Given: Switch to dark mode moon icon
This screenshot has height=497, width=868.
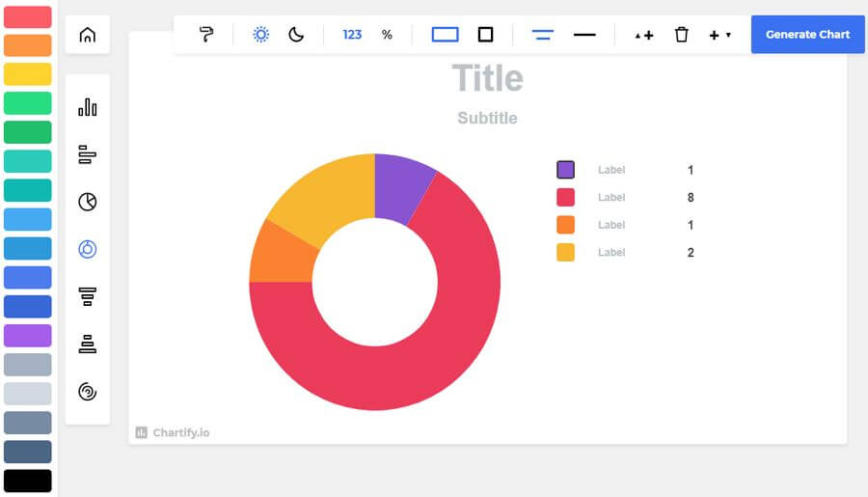Looking at the screenshot, I should pyautogui.click(x=296, y=35).
